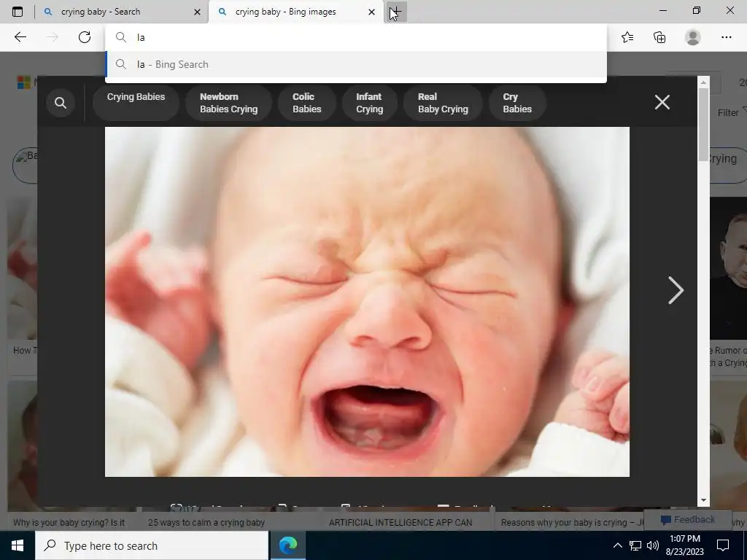Open the Collections icon
Viewport: 747px width, 560px height.
point(659,37)
